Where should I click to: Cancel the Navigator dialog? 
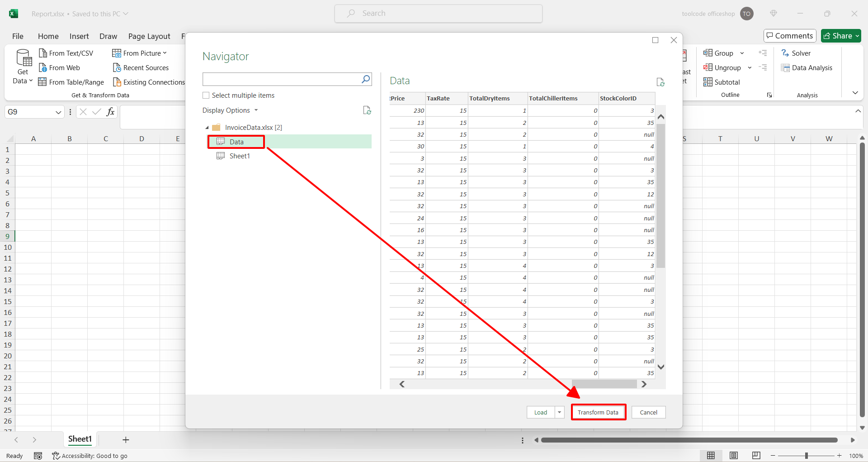tap(649, 412)
